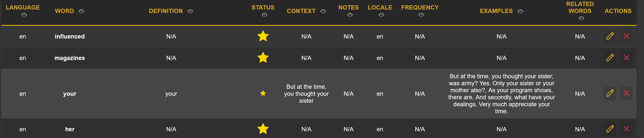Screen dimensions: 644x138
Task: Hide the Related Words column
Action: point(581,18)
